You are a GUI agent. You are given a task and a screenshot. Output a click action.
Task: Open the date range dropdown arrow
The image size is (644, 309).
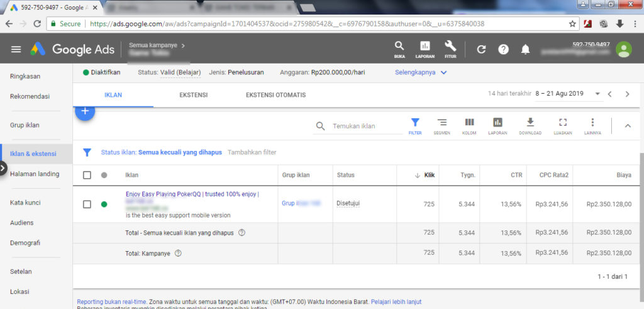coord(597,94)
